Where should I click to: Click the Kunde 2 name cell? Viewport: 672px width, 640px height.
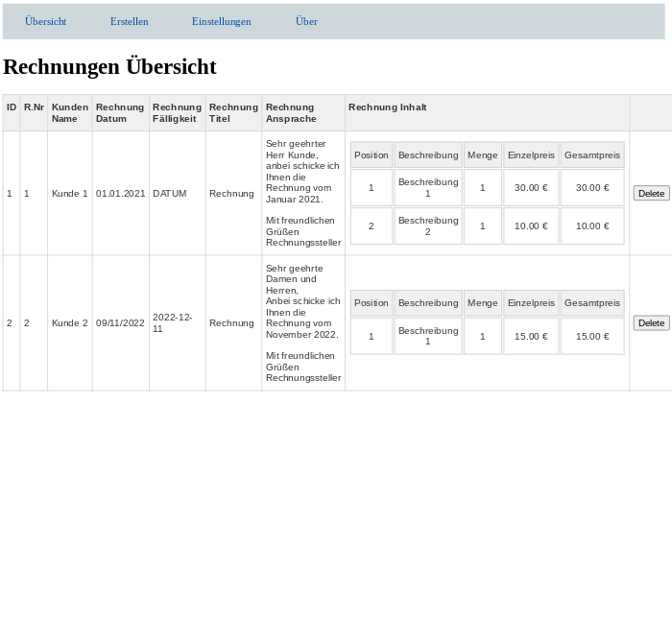click(x=69, y=323)
